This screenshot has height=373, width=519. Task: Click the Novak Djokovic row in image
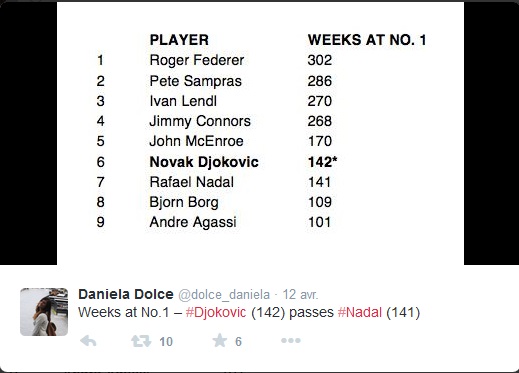[217, 162]
